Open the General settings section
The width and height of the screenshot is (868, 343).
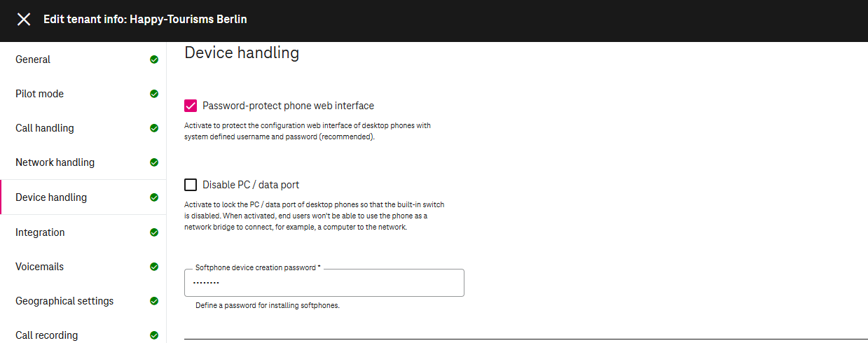33,59
